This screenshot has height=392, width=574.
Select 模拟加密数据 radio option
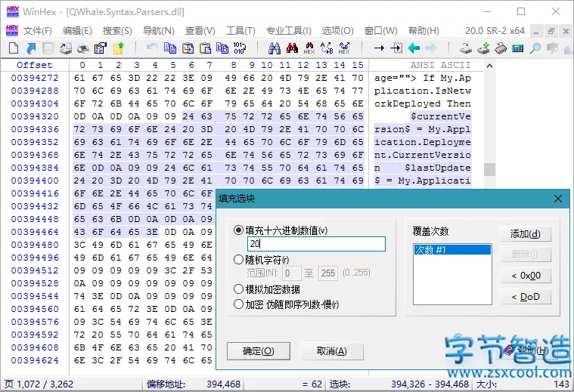click(x=238, y=289)
